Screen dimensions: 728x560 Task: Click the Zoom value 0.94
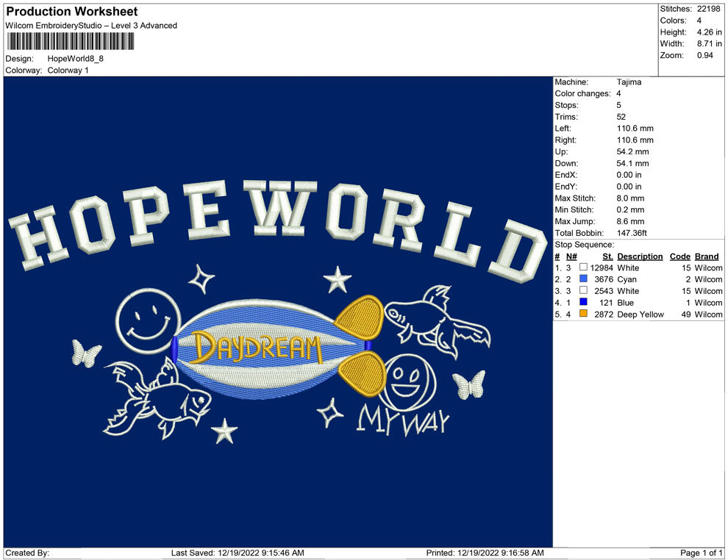[x=704, y=55]
